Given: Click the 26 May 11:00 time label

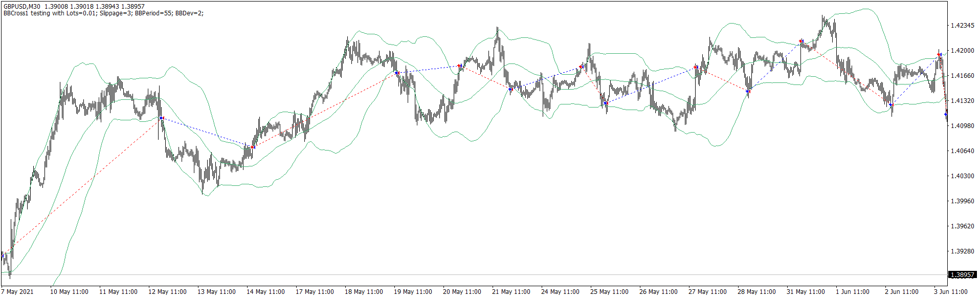Looking at the screenshot, I should [658, 292].
